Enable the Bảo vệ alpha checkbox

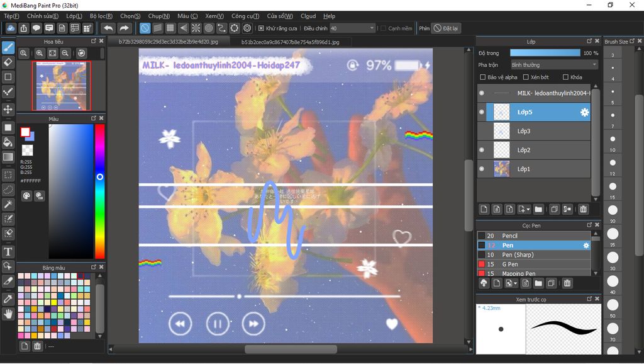(482, 77)
